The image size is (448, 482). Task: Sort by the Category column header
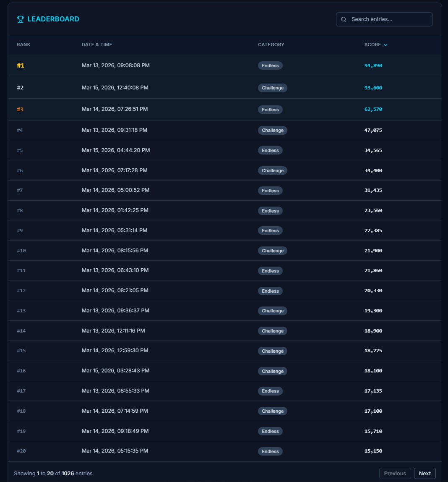[271, 45]
